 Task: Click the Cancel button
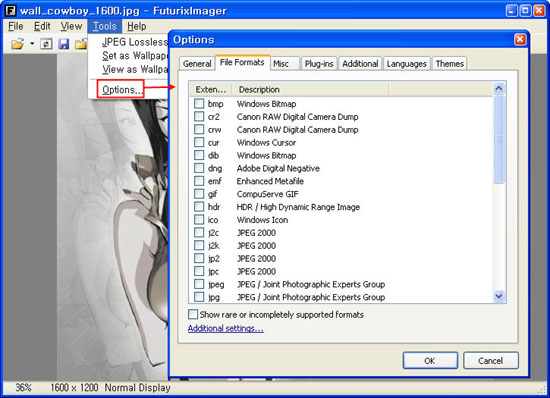[x=490, y=360]
